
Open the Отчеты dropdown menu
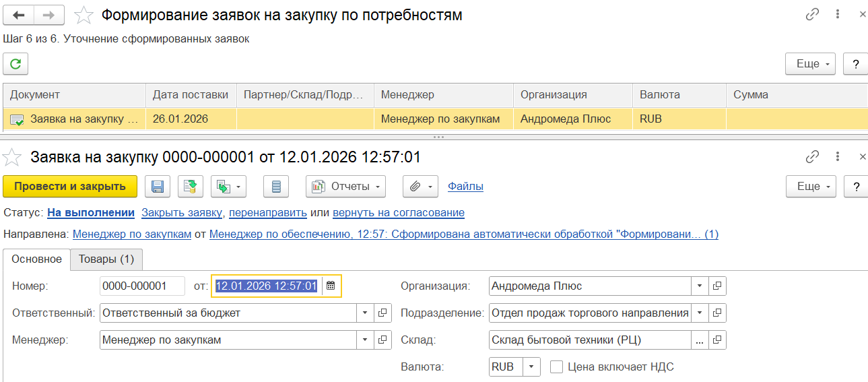[346, 187]
